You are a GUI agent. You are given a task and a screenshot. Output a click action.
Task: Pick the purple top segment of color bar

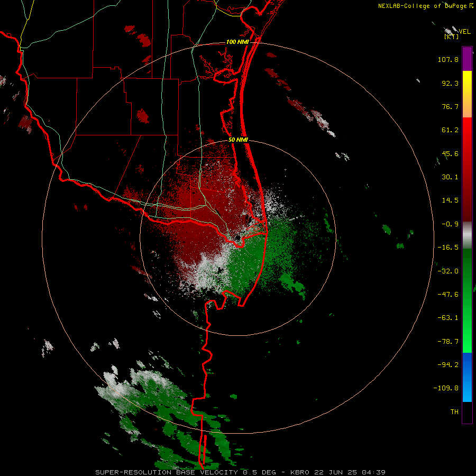467,59
